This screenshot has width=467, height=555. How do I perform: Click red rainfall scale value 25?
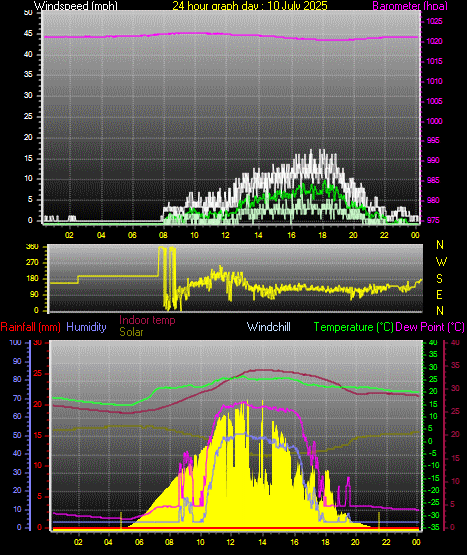coord(37,374)
